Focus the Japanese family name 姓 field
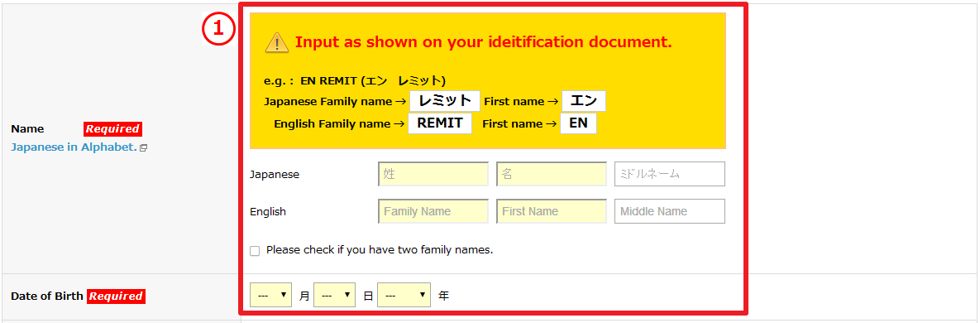 pos(433,174)
